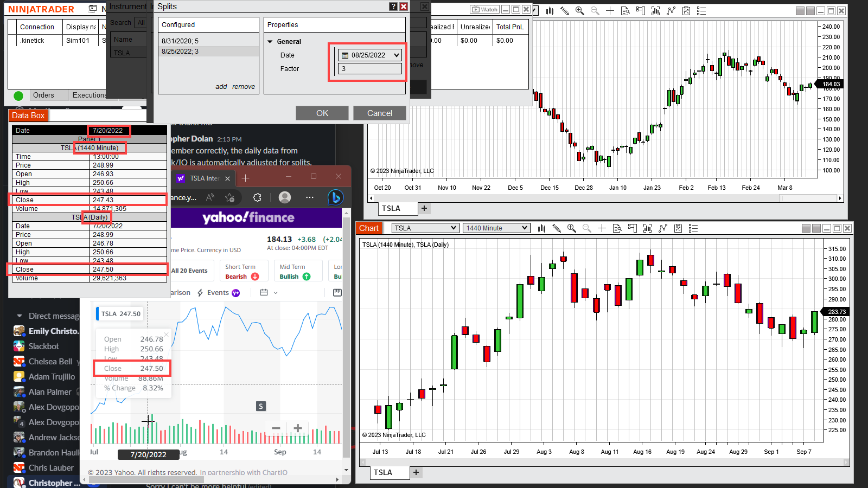Screen dimensions: 868x488
Task: Open Edge settings and more ellipsis menu
Action: click(310, 197)
